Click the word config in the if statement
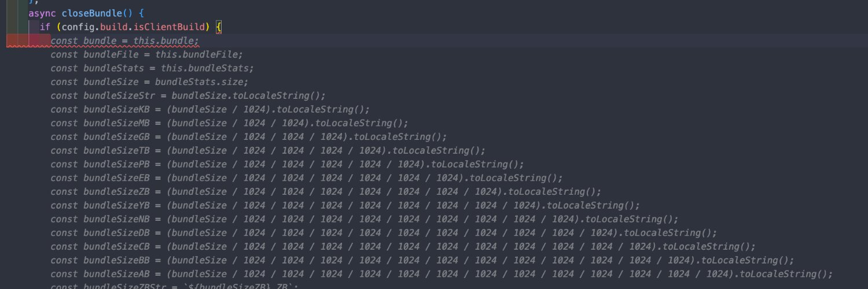This screenshot has height=289, width=868. tap(79, 27)
